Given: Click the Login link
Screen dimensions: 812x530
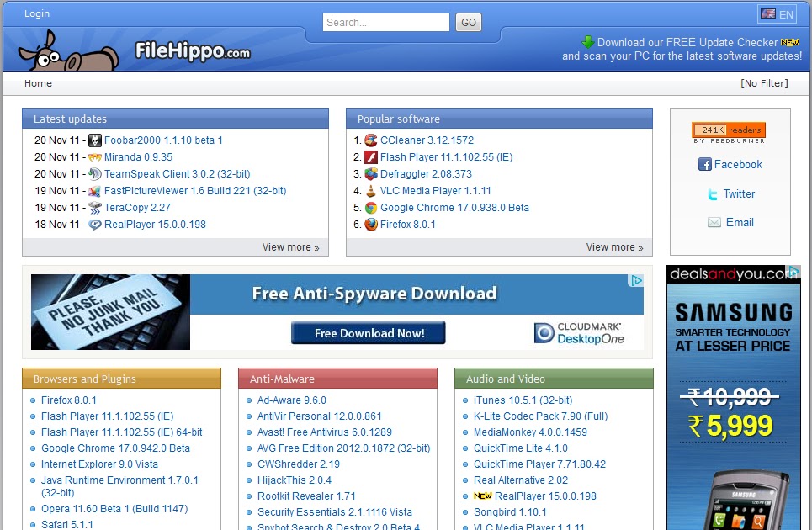Looking at the screenshot, I should [37, 13].
